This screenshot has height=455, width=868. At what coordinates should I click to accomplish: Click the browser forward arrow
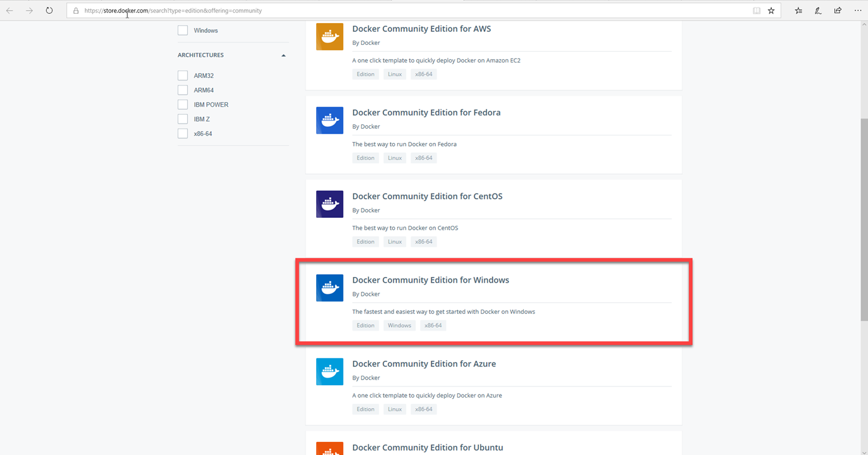pos(29,11)
